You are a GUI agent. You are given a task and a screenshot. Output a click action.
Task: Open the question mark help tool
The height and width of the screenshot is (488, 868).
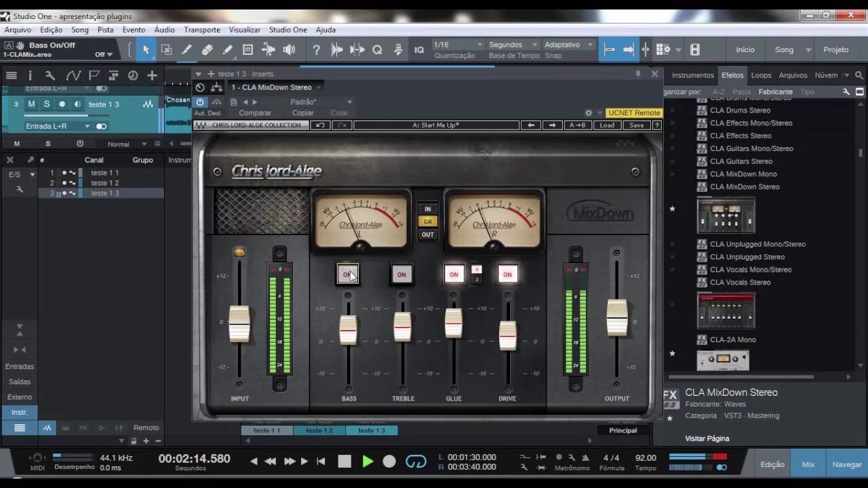[x=316, y=49]
